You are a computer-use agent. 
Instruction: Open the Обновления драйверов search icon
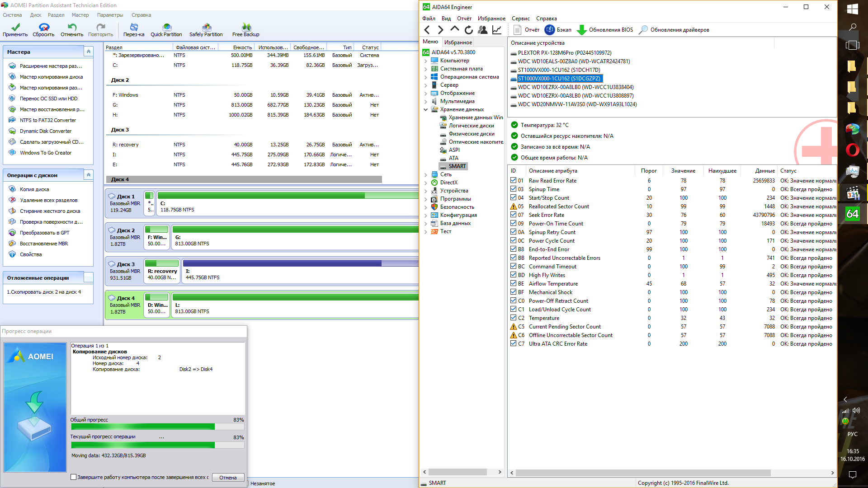643,30
